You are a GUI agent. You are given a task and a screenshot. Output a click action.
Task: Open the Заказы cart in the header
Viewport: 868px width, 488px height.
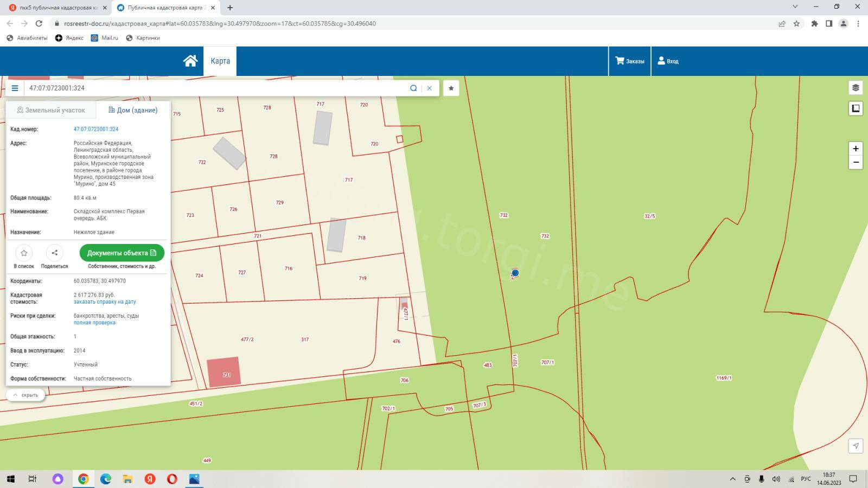(x=630, y=61)
